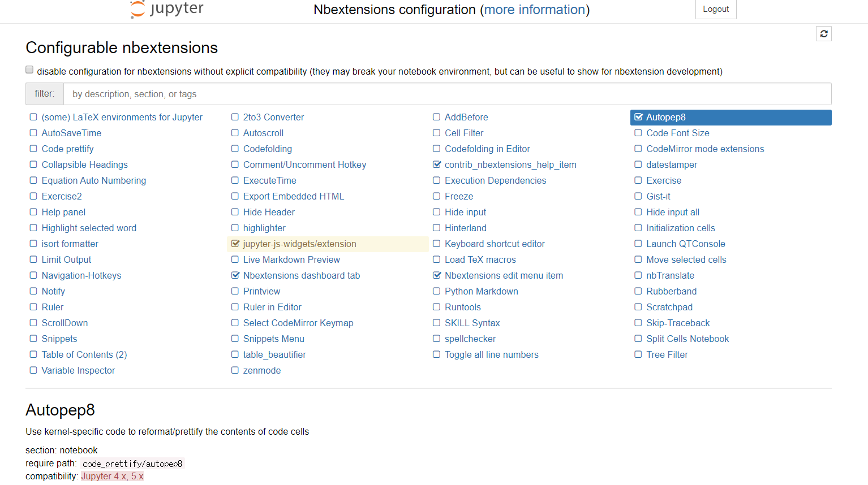Screen dimensions: 868x485
Task: Open the ExecuteTime extension details
Action: coord(270,180)
